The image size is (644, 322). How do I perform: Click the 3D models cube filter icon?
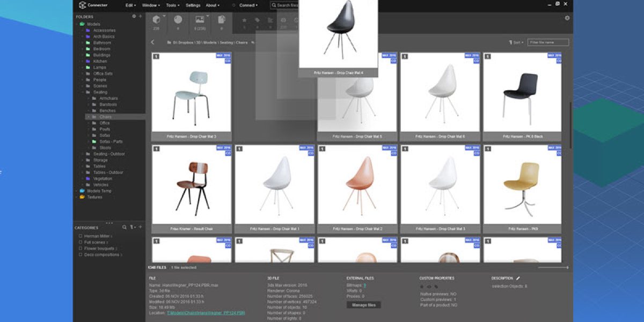pyautogui.click(x=157, y=20)
